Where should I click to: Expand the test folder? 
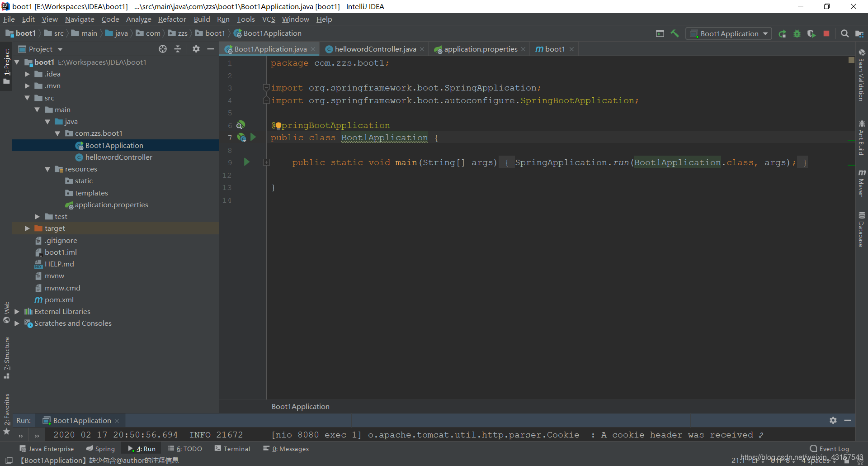click(x=38, y=217)
